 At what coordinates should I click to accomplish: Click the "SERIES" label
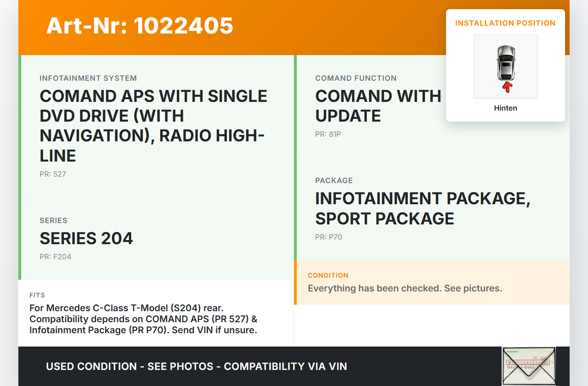[x=53, y=220]
